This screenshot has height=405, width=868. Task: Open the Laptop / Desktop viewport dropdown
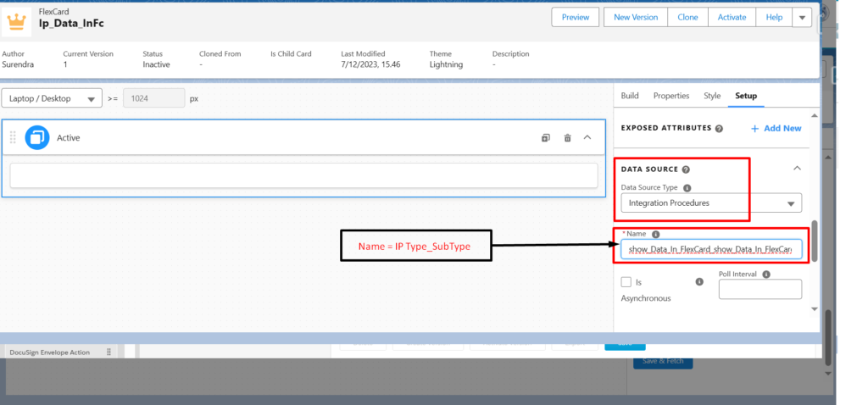(x=52, y=98)
